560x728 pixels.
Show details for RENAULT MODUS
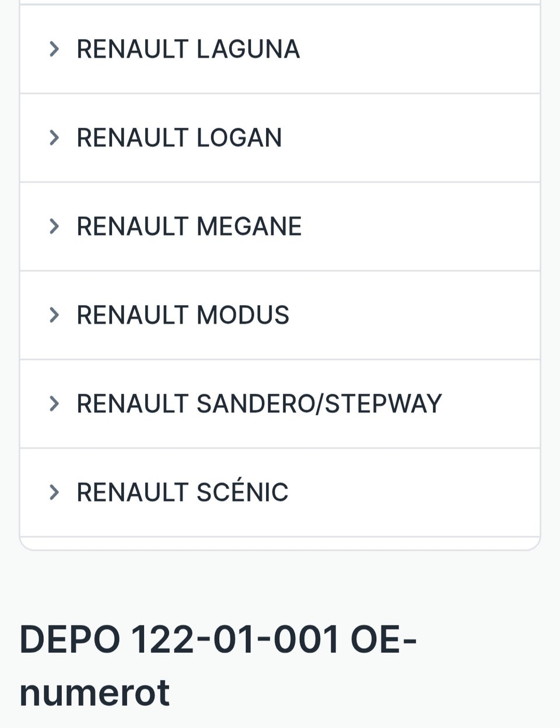click(x=280, y=315)
